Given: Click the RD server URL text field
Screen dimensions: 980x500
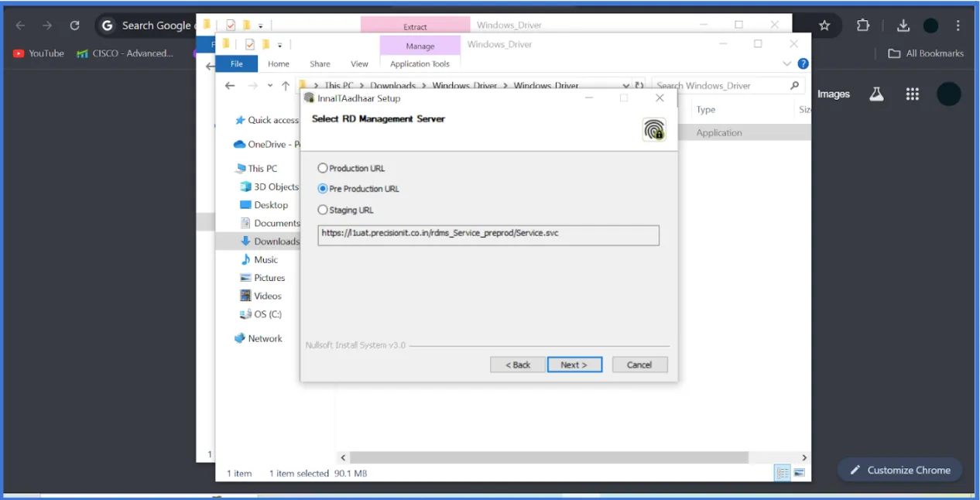Looking at the screenshot, I should point(488,235).
